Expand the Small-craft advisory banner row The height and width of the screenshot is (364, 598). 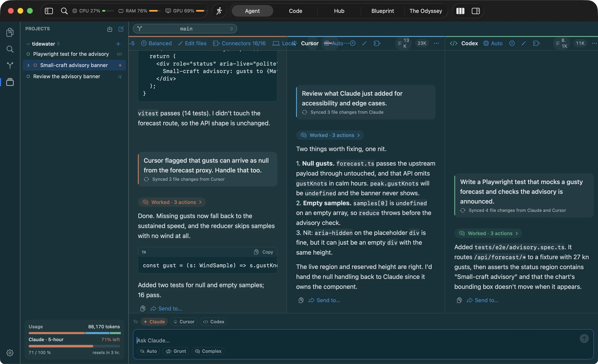(28, 65)
